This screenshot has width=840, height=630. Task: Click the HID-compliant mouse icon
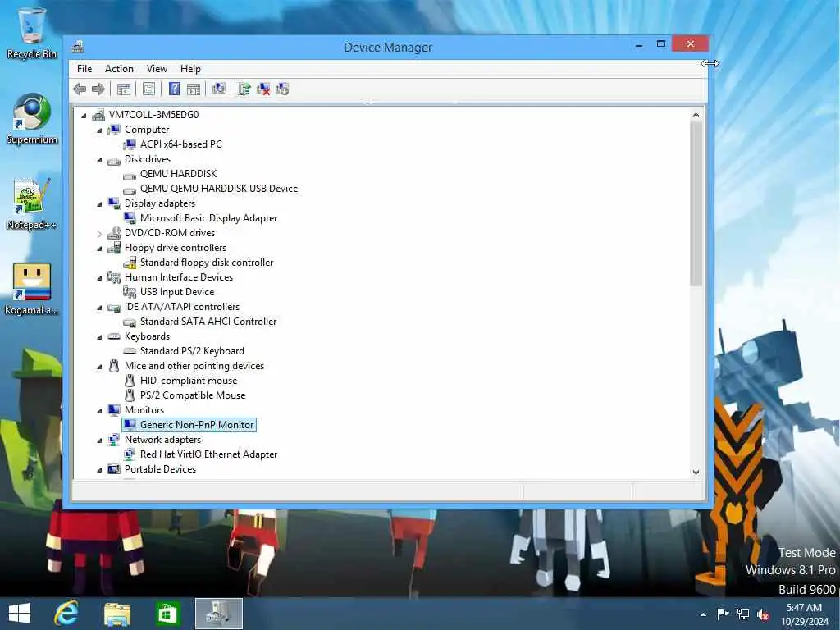click(x=129, y=381)
